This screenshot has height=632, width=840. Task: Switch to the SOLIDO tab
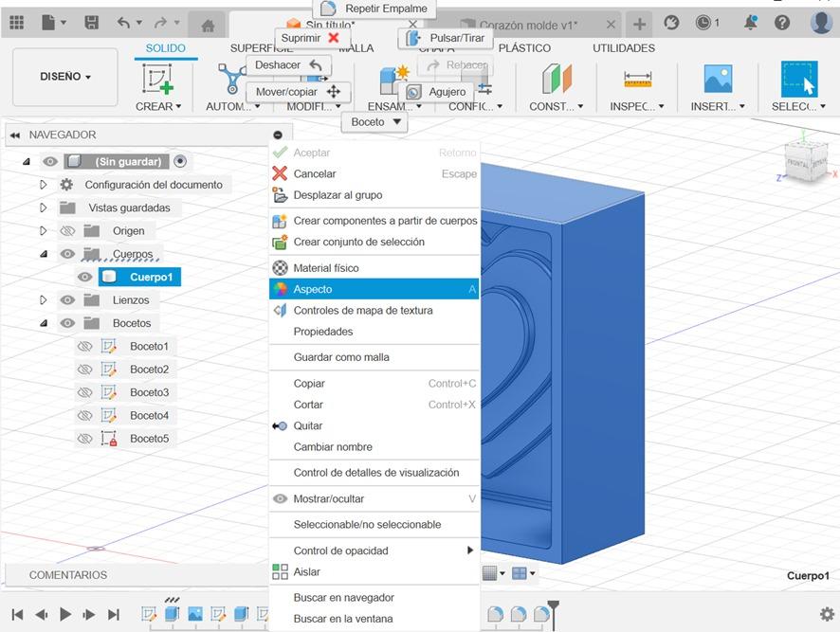pyautogui.click(x=166, y=48)
